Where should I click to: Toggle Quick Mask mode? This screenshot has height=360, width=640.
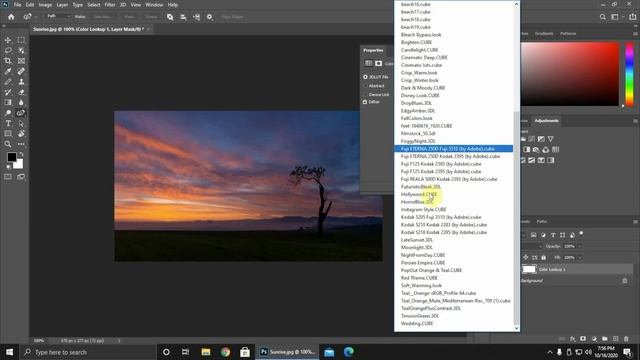[x=8, y=177]
